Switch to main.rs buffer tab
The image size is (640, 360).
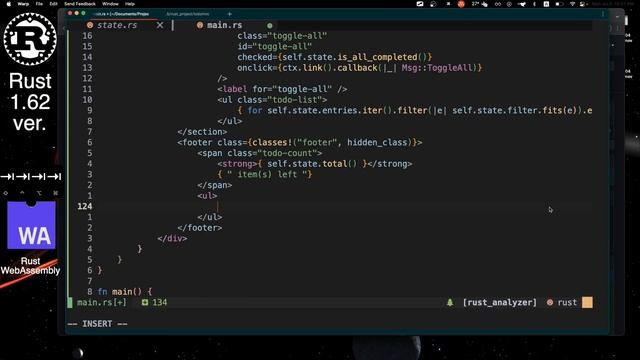224,25
